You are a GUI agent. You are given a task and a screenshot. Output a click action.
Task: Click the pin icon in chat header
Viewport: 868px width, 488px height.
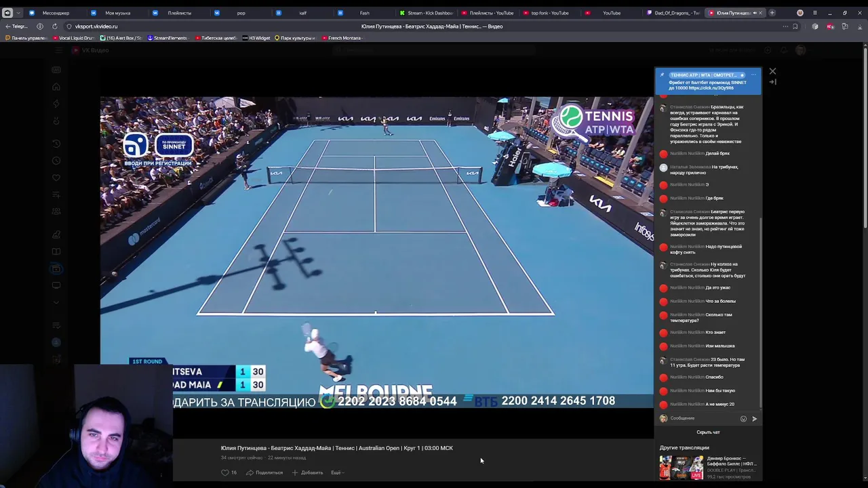(663, 75)
